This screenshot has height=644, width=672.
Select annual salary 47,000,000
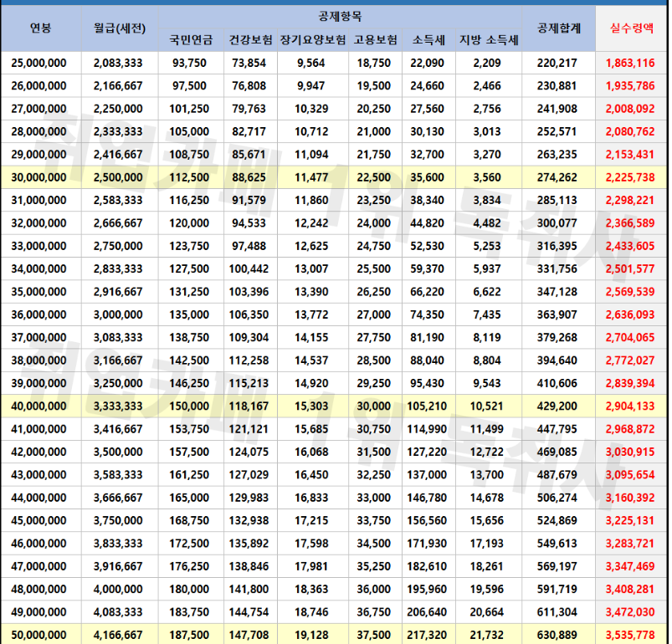(x=38, y=567)
